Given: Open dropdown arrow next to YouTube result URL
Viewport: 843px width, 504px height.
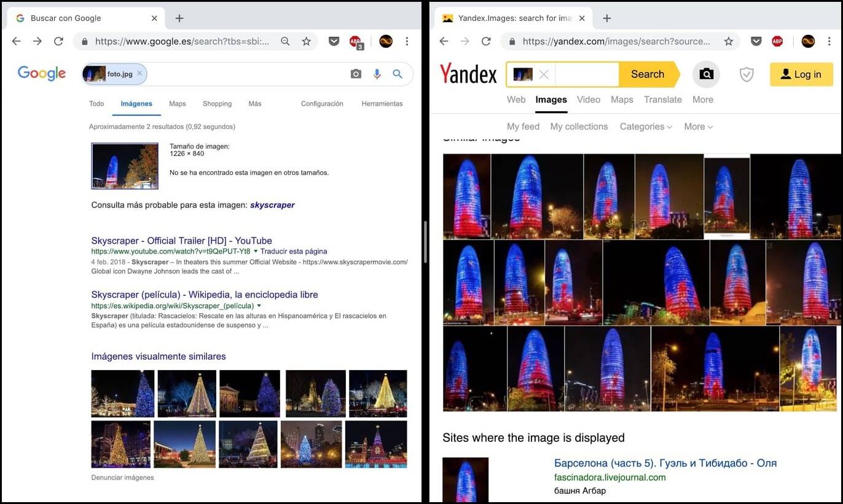Looking at the screenshot, I should [x=256, y=251].
